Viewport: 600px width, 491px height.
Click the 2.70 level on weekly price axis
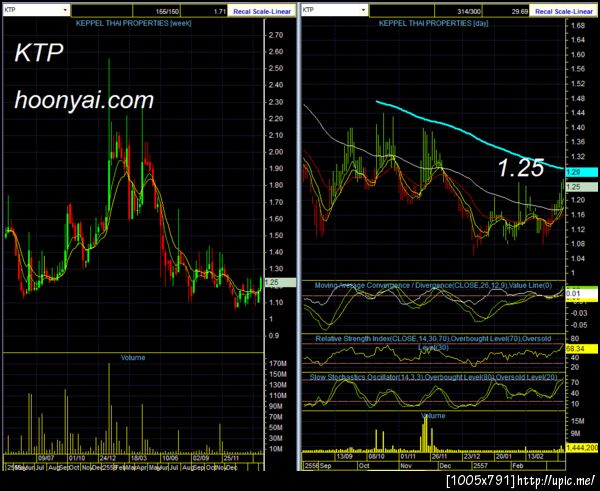(276, 35)
